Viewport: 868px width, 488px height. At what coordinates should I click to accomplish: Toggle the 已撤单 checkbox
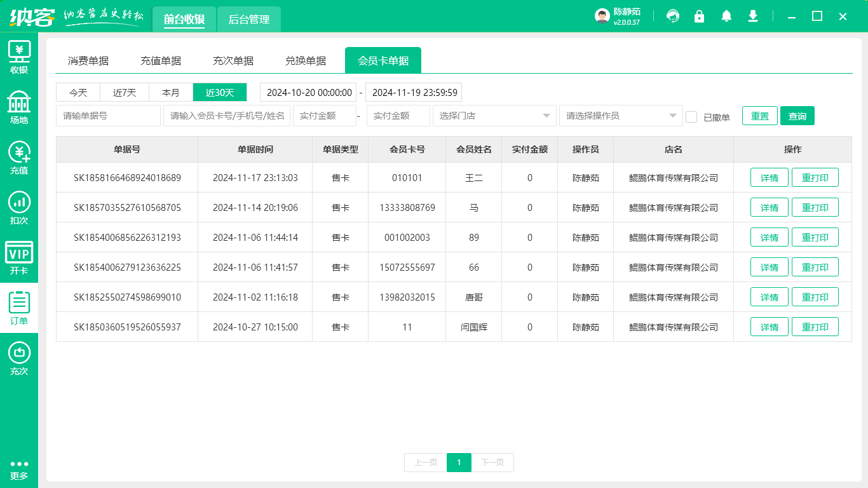[x=691, y=117]
